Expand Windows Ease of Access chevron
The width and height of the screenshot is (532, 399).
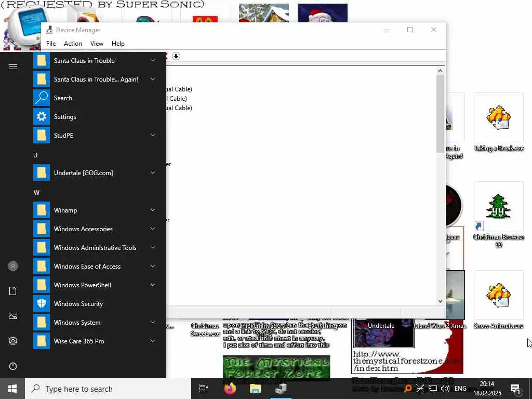point(153,266)
